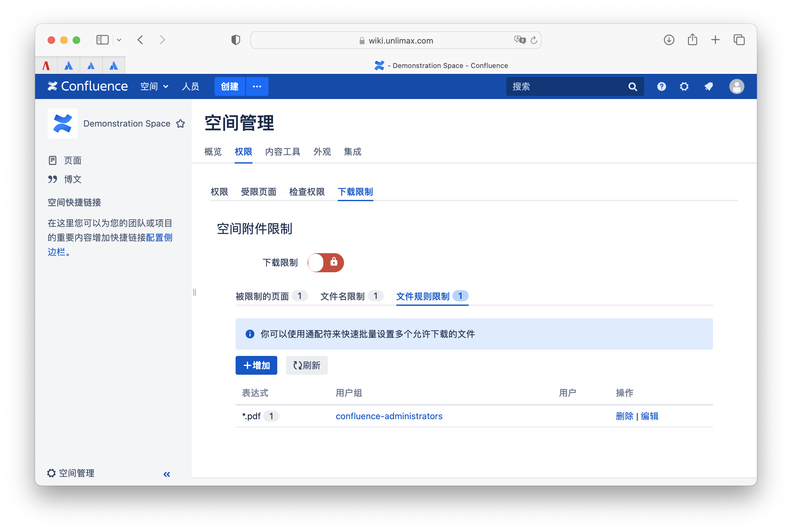Toggle the Safari sidebar button
This screenshot has width=792, height=532.
[x=102, y=40]
